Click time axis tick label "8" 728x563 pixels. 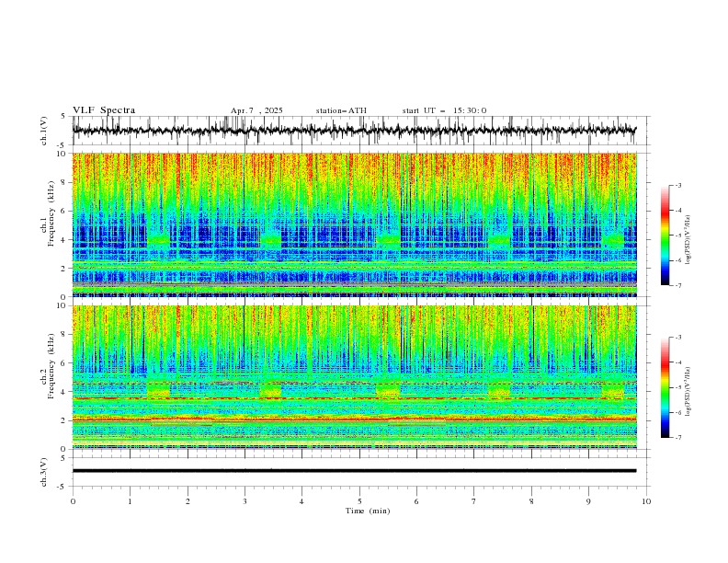[531, 501]
